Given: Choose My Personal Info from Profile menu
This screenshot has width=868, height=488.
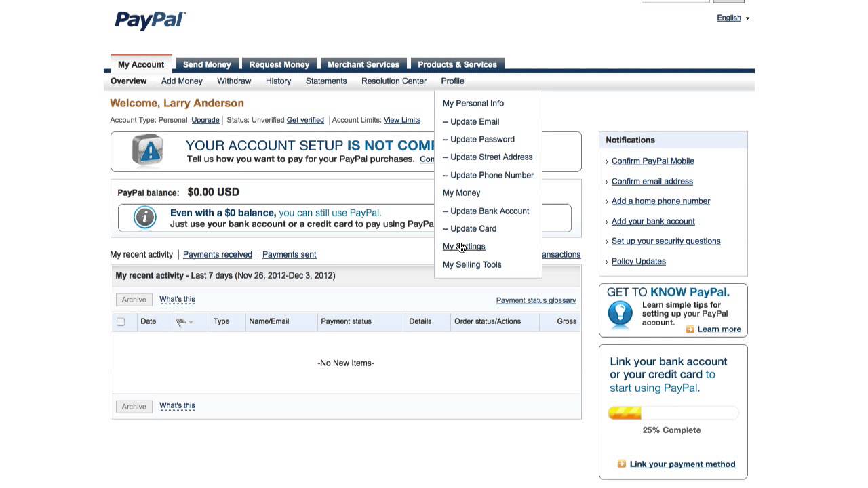Looking at the screenshot, I should click(473, 103).
